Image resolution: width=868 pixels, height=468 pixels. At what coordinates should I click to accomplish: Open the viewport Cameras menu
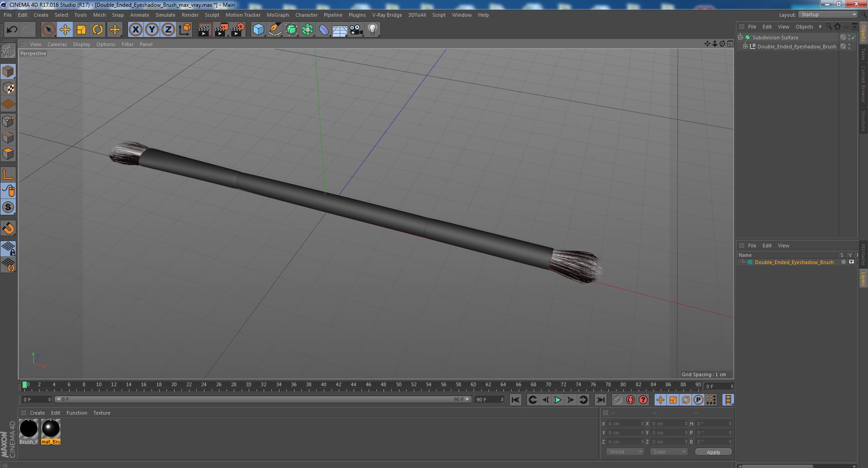click(x=57, y=44)
